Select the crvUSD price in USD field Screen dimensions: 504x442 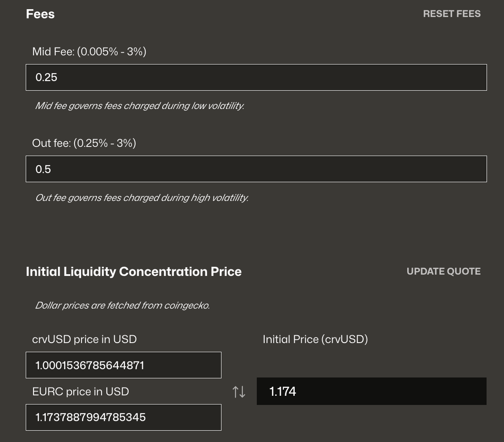coord(123,365)
